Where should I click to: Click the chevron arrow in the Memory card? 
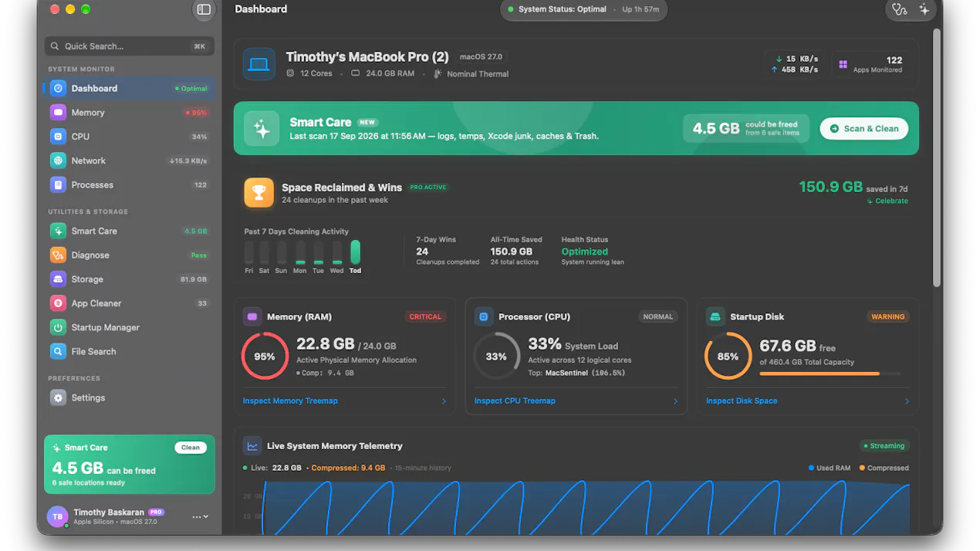click(x=444, y=401)
